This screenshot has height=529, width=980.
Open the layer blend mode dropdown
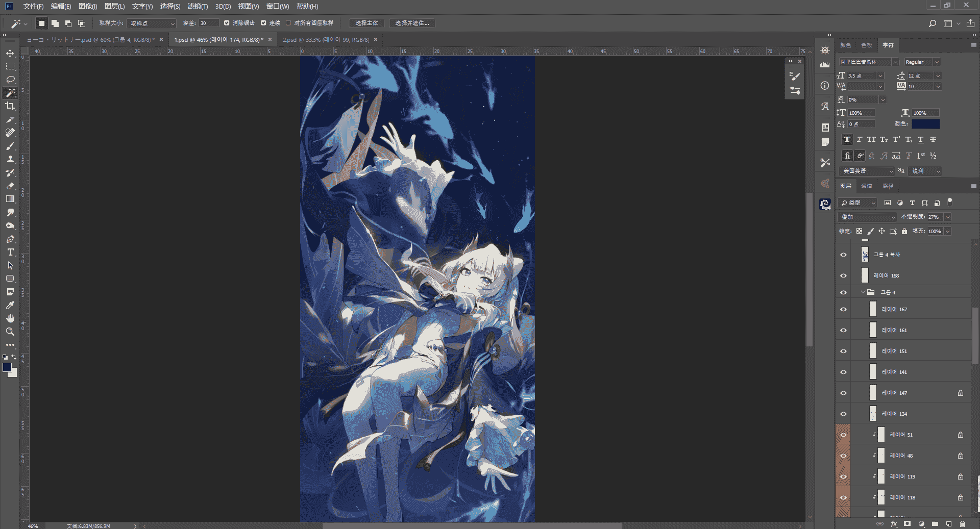pos(867,217)
